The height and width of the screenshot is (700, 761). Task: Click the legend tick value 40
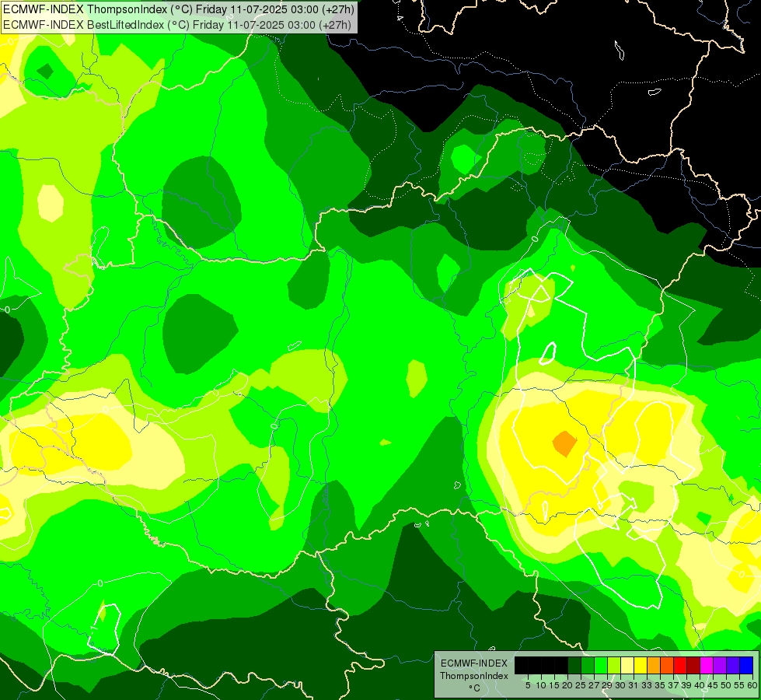pos(700,685)
